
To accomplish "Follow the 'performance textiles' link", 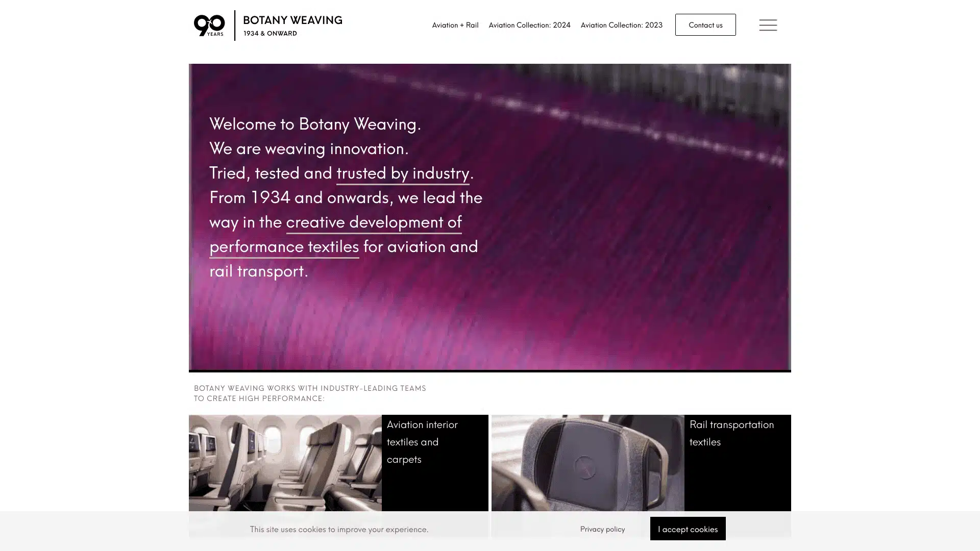I will click(x=284, y=246).
